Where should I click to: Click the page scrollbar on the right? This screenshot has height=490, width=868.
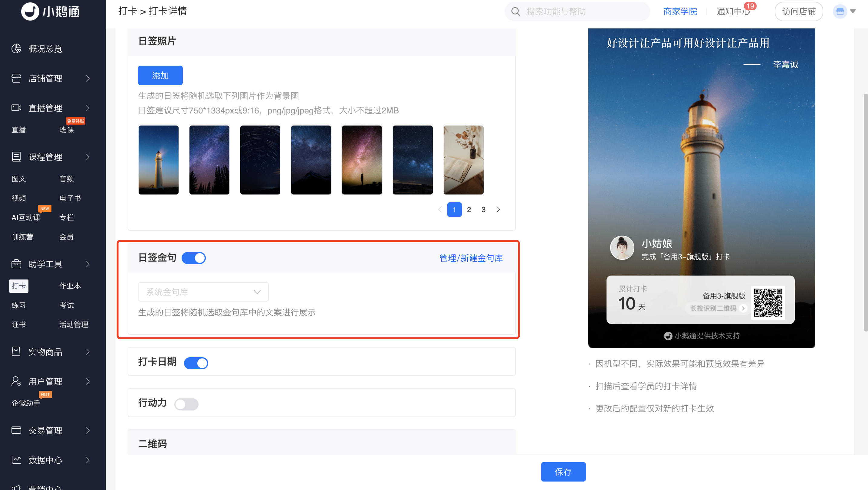pyautogui.click(x=865, y=212)
